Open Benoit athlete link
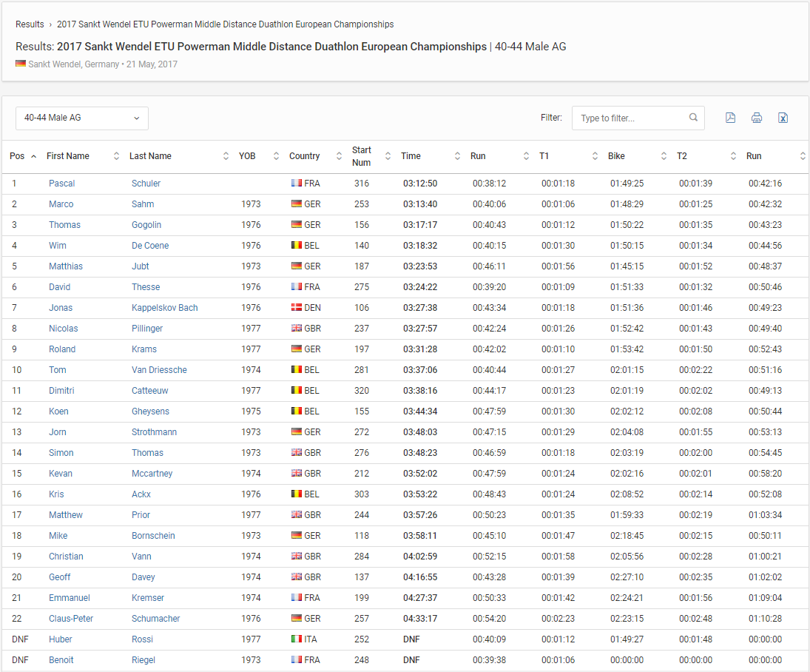Viewport: 810px width, 672px height. (x=61, y=659)
